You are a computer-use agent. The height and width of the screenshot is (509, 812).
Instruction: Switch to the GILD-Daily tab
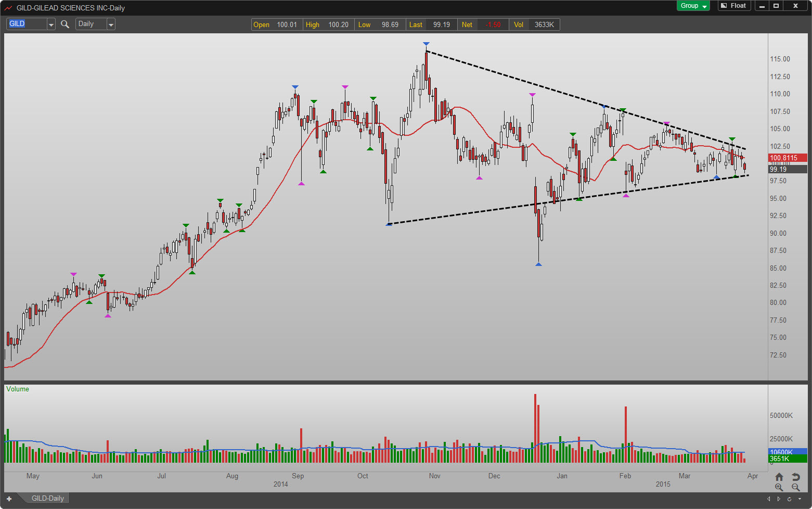pyautogui.click(x=47, y=498)
